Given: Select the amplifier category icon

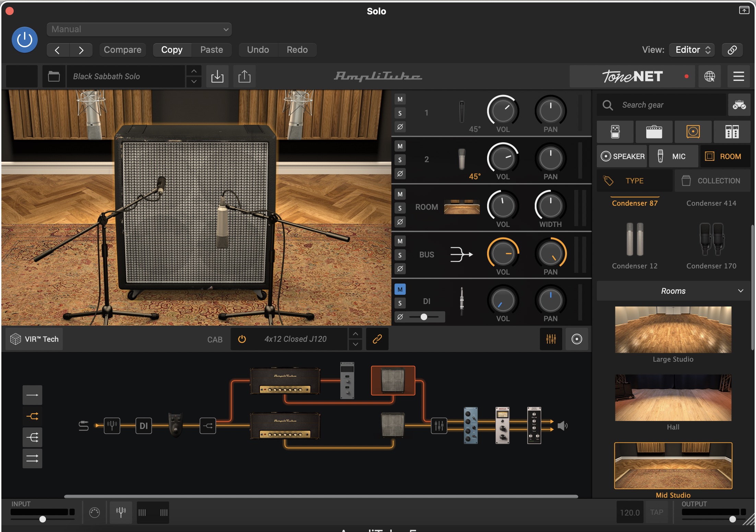Looking at the screenshot, I should (654, 132).
